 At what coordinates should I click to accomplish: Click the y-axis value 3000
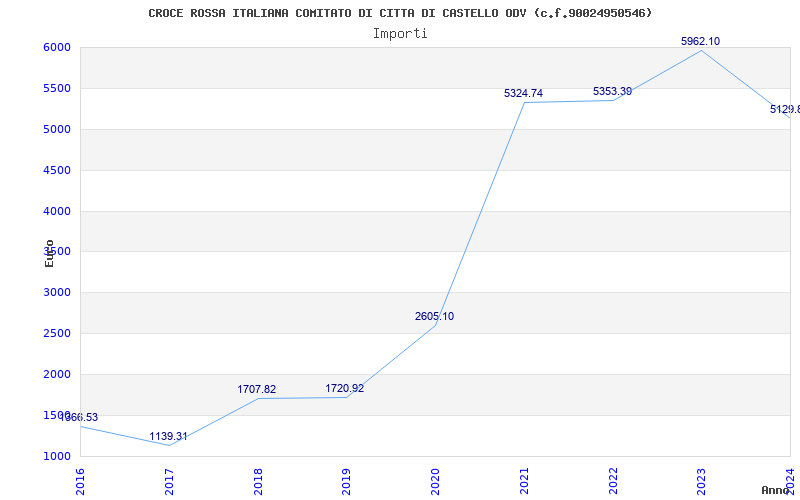point(57,292)
